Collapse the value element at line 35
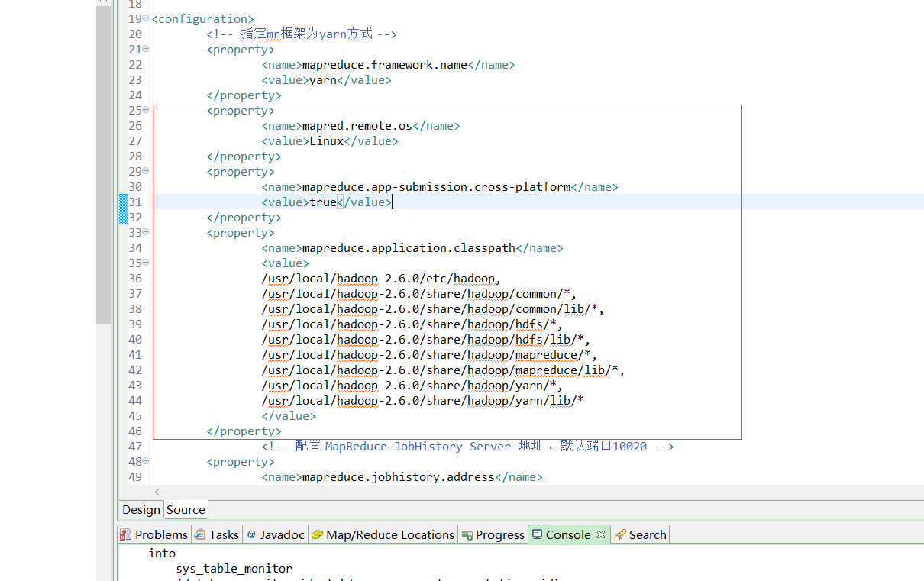The image size is (924, 581). coord(146,263)
